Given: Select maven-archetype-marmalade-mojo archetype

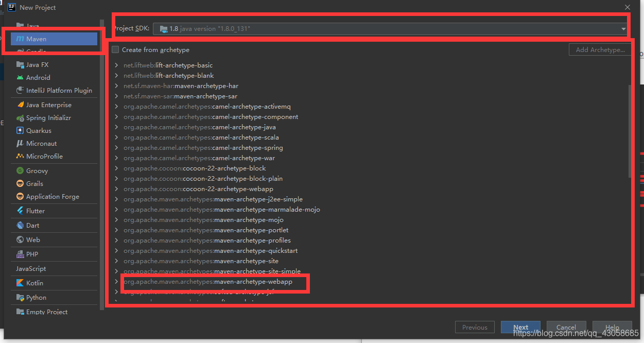Looking at the screenshot, I should 221,210.
